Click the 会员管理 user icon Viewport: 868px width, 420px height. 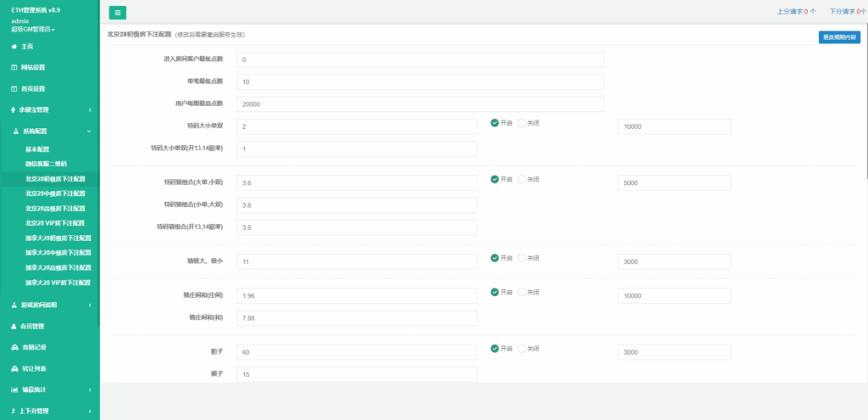(14, 326)
